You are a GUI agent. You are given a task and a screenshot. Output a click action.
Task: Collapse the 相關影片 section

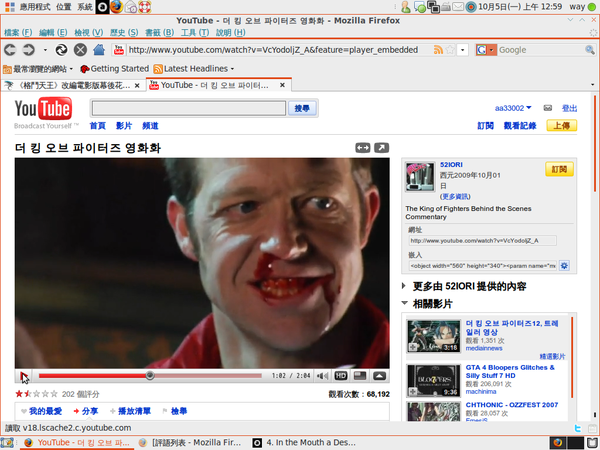(x=404, y=303)
